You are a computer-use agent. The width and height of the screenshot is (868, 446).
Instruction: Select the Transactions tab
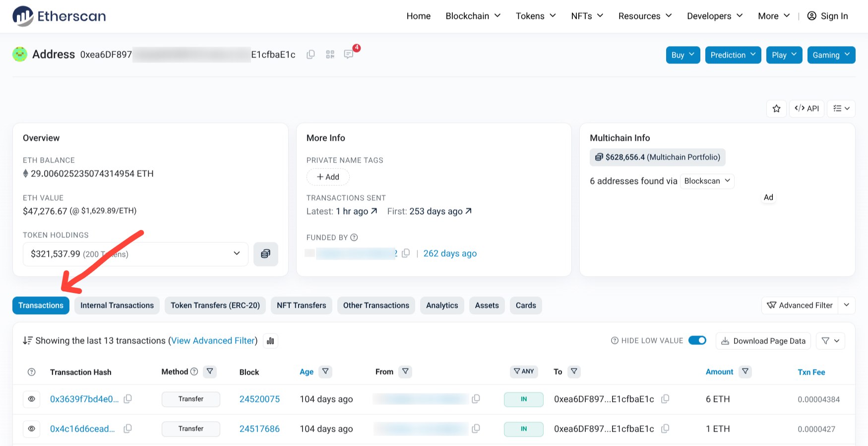41,305
